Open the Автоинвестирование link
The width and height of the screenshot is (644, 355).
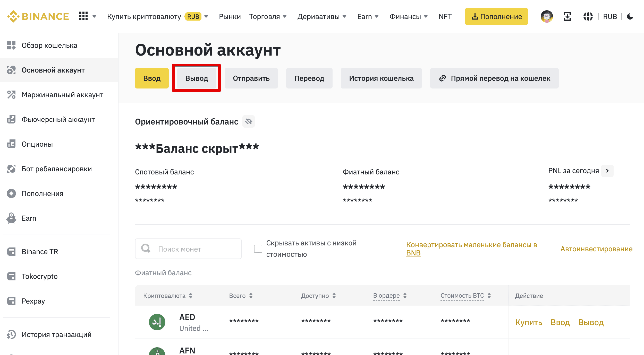point(596,249)
